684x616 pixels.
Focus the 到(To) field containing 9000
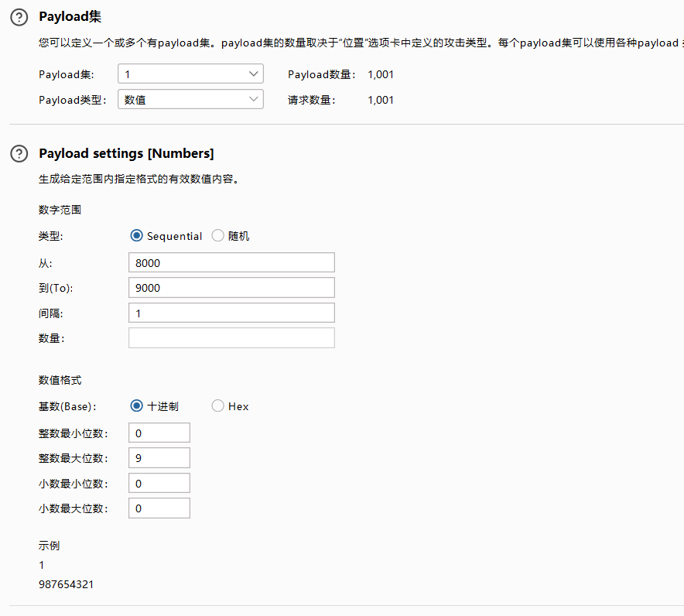click(231, 288)
